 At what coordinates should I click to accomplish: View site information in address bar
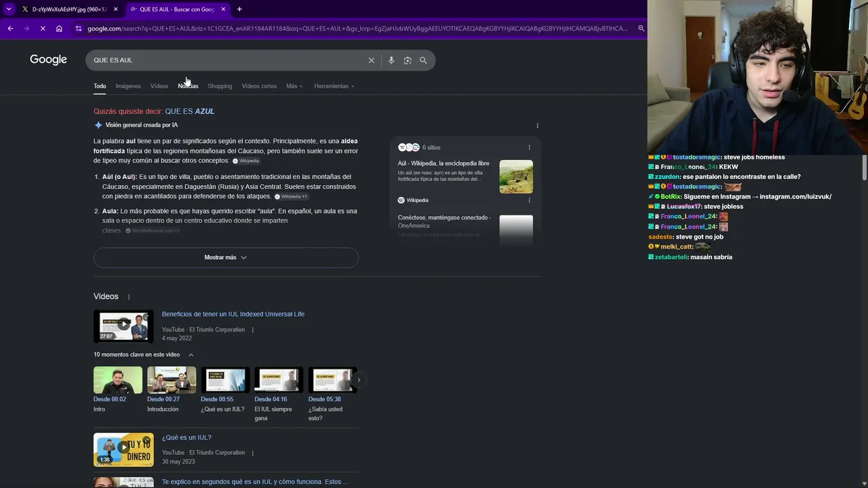[x=79, y=28]
